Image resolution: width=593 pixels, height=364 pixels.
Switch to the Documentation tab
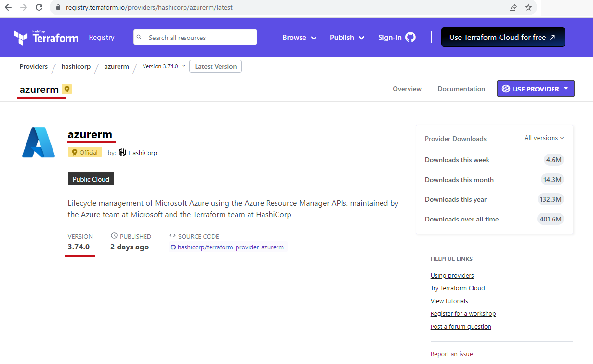461,89
